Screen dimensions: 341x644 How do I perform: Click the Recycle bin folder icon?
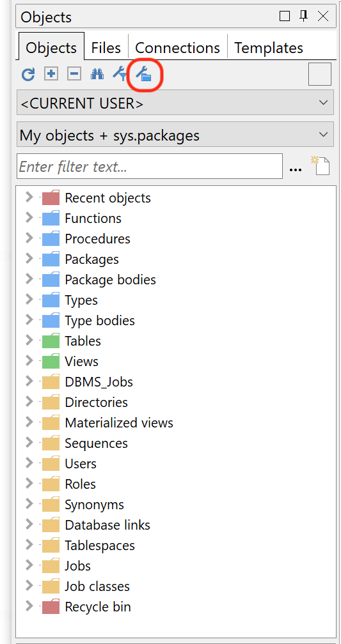(51, 607)
